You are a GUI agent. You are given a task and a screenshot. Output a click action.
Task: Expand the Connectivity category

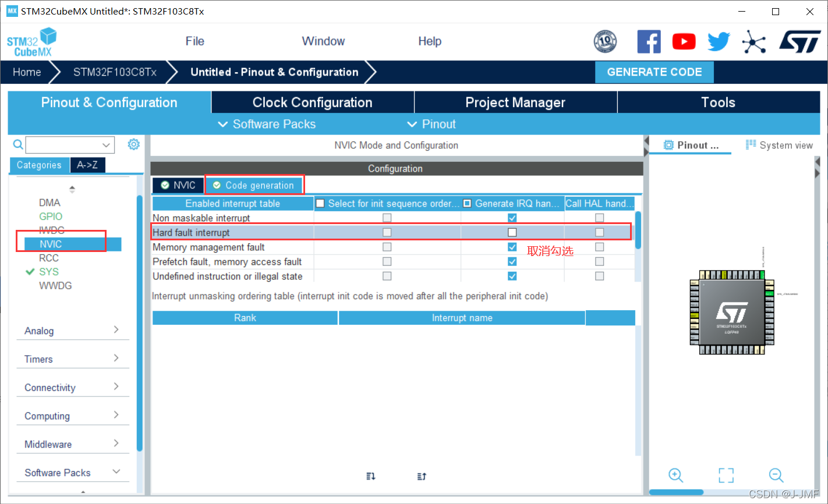coord(72,388)
